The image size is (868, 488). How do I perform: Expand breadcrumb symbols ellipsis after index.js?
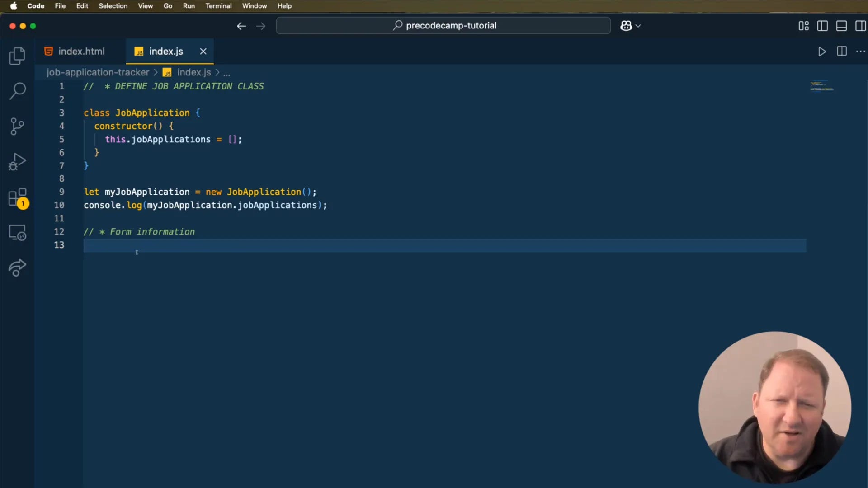[x=226, y=73]
